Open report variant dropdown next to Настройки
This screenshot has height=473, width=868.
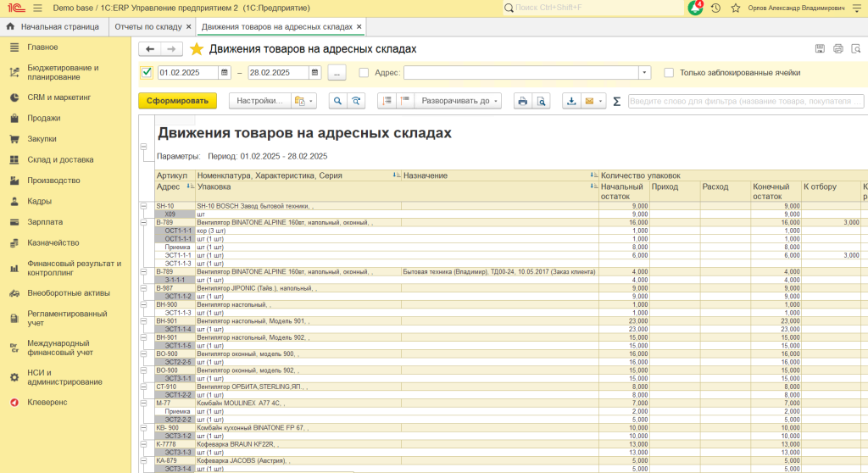304,101
